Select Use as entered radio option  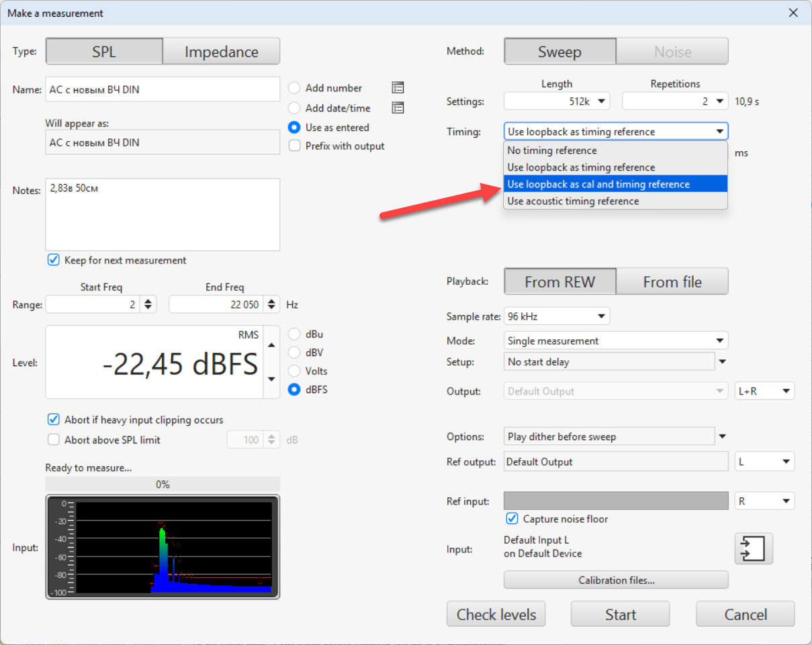click(294, 127)
